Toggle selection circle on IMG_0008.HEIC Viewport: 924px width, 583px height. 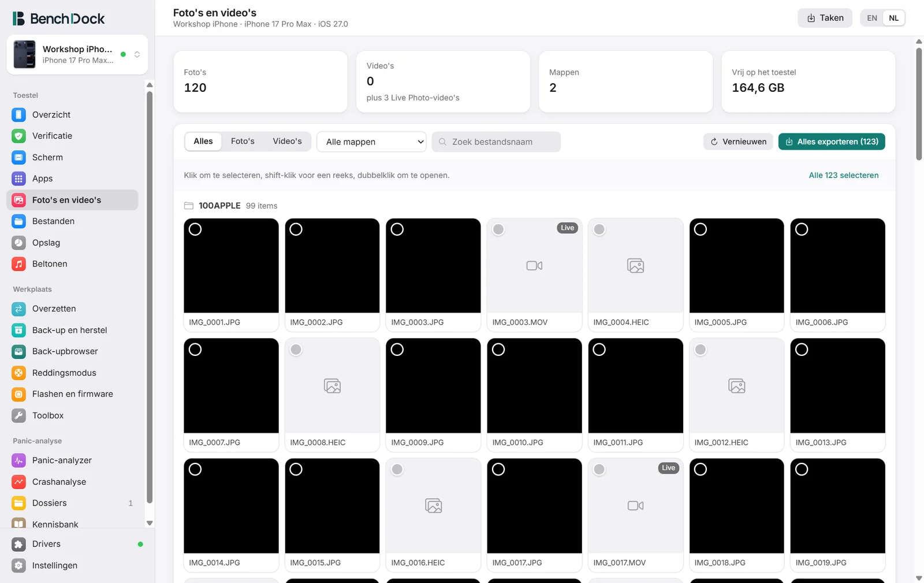296,350
